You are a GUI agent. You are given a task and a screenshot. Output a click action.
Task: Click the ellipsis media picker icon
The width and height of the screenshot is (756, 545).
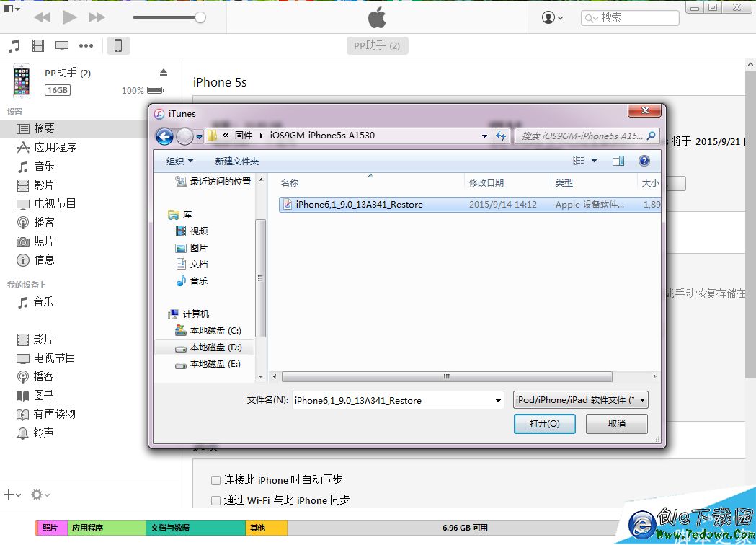point(86,45)
